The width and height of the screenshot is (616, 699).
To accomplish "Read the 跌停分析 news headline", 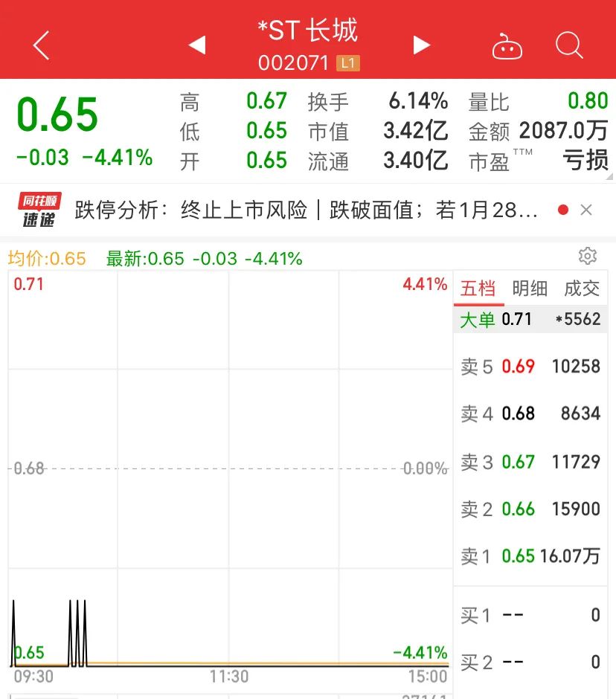I will [x=306, y=210].
